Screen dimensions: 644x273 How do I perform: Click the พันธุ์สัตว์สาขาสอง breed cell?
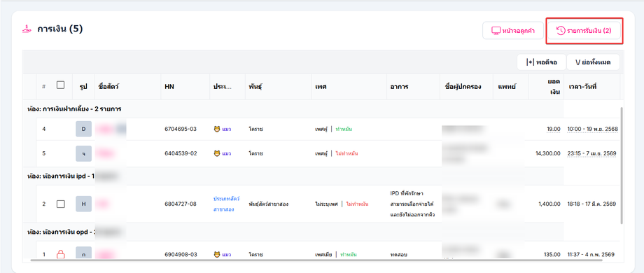click(268, 204)
